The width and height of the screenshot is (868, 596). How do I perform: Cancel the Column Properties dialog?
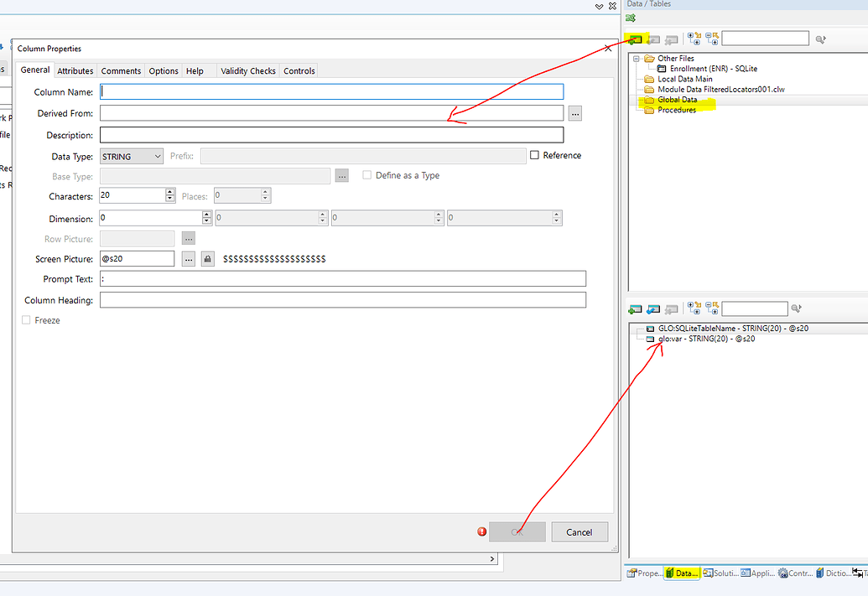pyautogui.click(x=580, y=531)
